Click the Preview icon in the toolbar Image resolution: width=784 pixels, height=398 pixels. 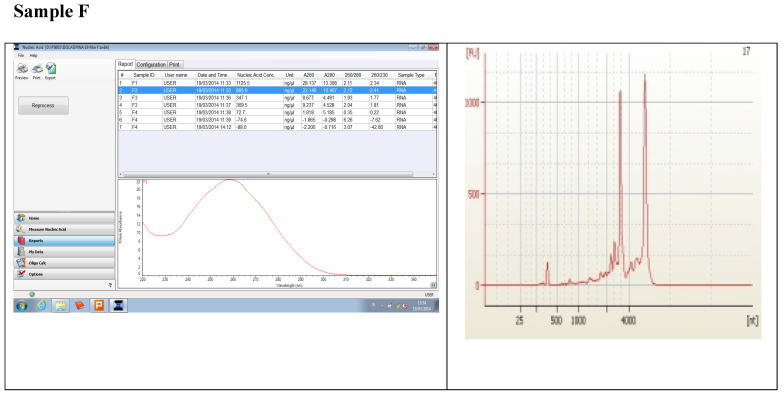pos(22,68)
